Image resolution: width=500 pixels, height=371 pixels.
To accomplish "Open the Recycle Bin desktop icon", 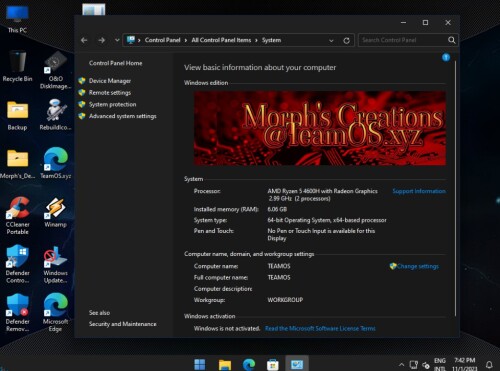I will point(17,66).
